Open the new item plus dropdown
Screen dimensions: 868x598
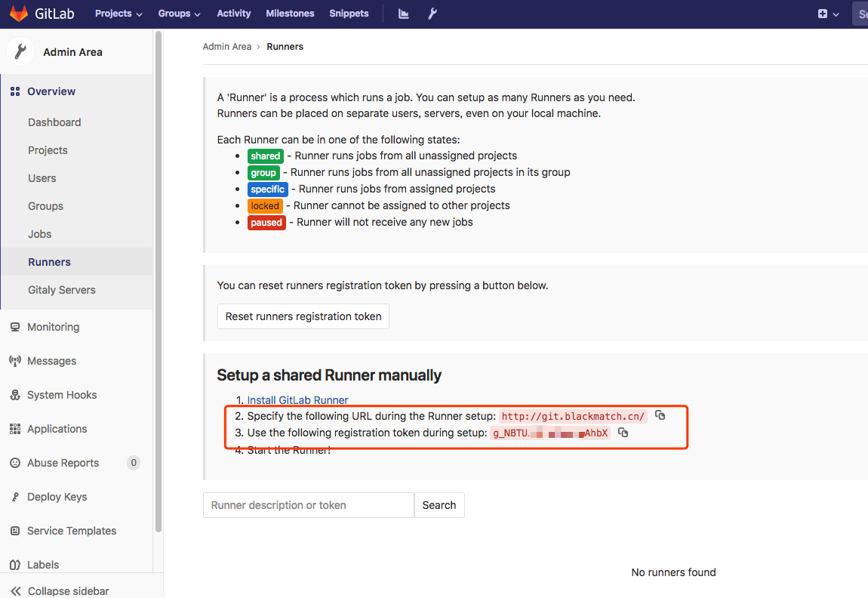[x=828, y=14]
